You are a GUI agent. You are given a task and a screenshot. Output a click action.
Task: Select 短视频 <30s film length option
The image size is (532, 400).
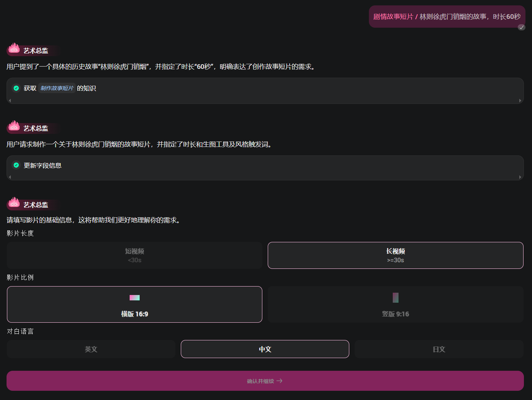click(135, 255)
